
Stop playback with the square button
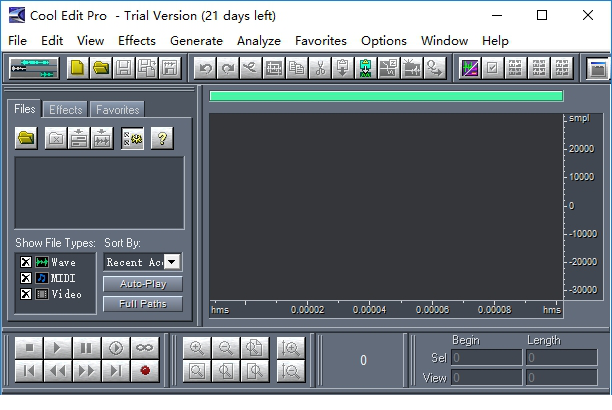pyautogui.click(x=29, y=348)
